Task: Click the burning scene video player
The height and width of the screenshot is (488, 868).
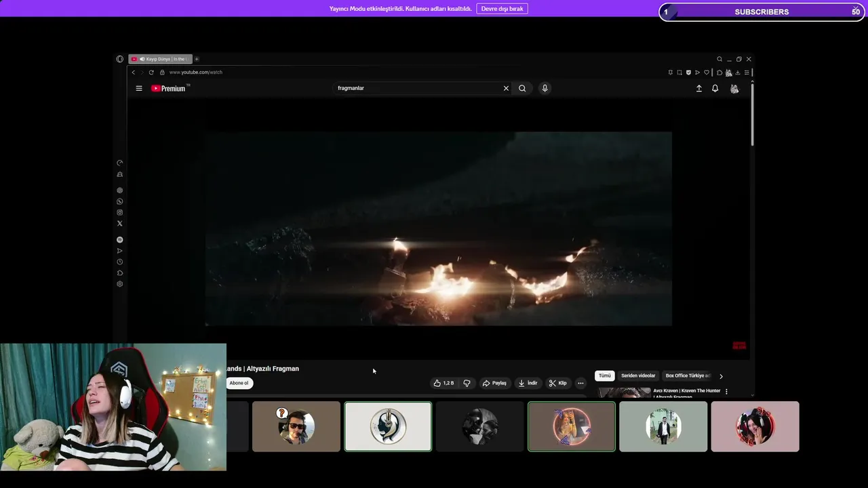Action: tap(439, 229)
